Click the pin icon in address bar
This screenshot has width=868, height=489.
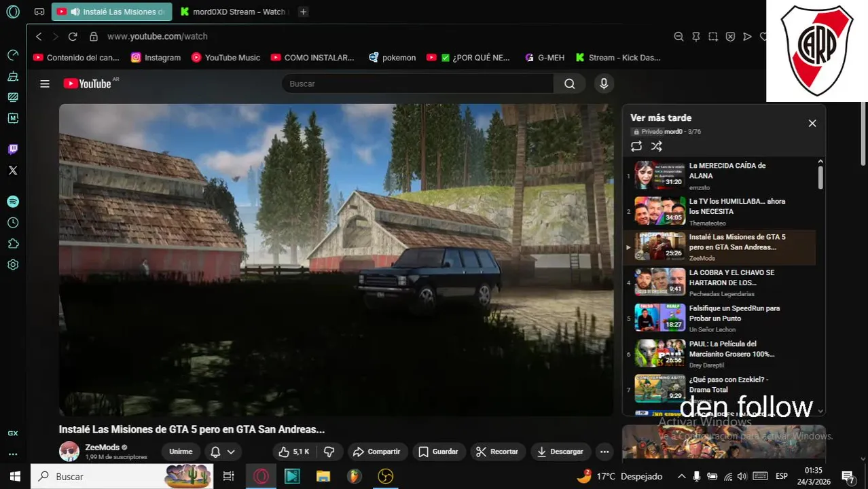[x=695, y=37]
